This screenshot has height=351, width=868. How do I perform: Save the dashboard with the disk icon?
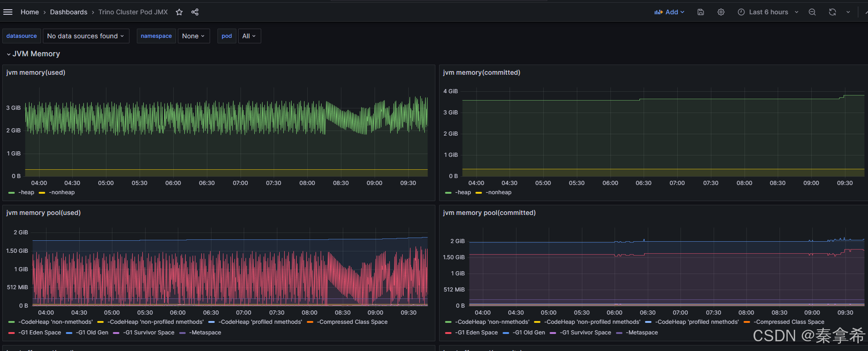point(700,12)
